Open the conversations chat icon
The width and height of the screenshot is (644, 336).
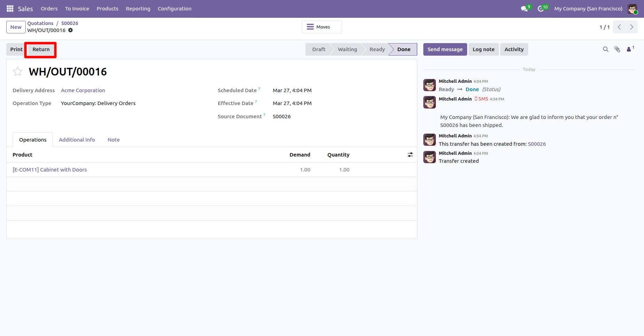click(524, 9)
